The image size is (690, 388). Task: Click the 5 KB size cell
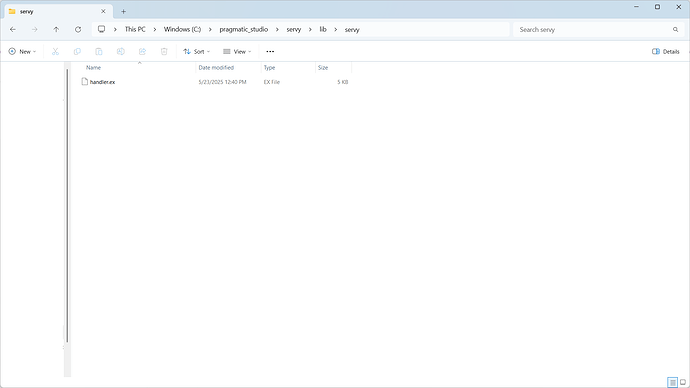tap(343, 82)
